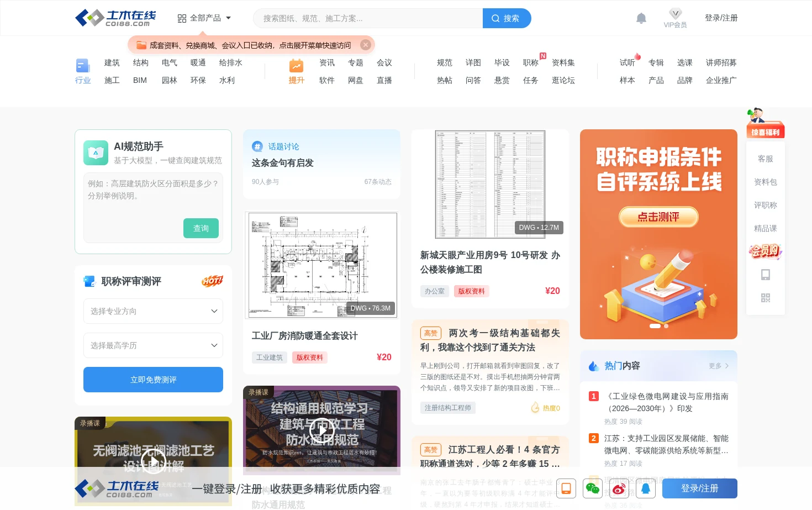Screen dimensions: 812x510
Task: Open the 逛论坛 menu item
Action: tap(563, 80)
